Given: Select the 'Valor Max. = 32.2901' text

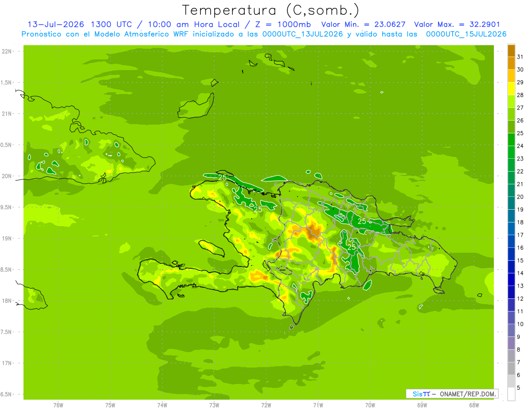Looking at the screenshot, I should tap(457, 24).
